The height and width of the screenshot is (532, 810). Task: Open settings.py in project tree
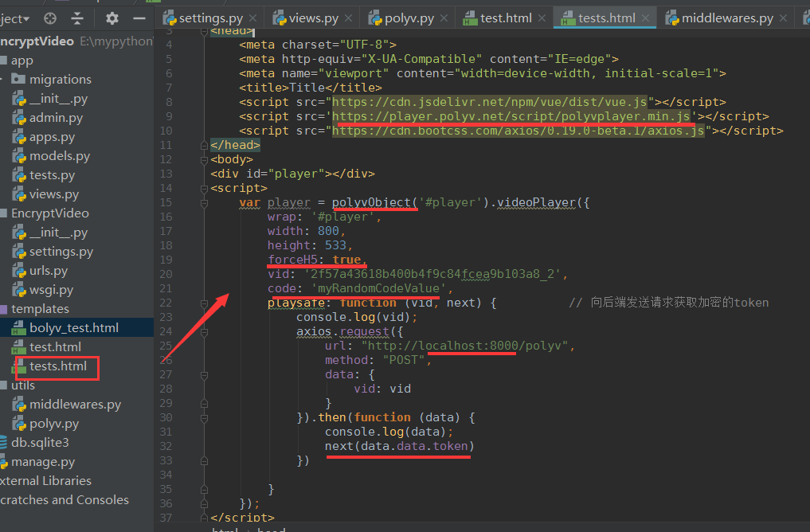pos(61,252)
